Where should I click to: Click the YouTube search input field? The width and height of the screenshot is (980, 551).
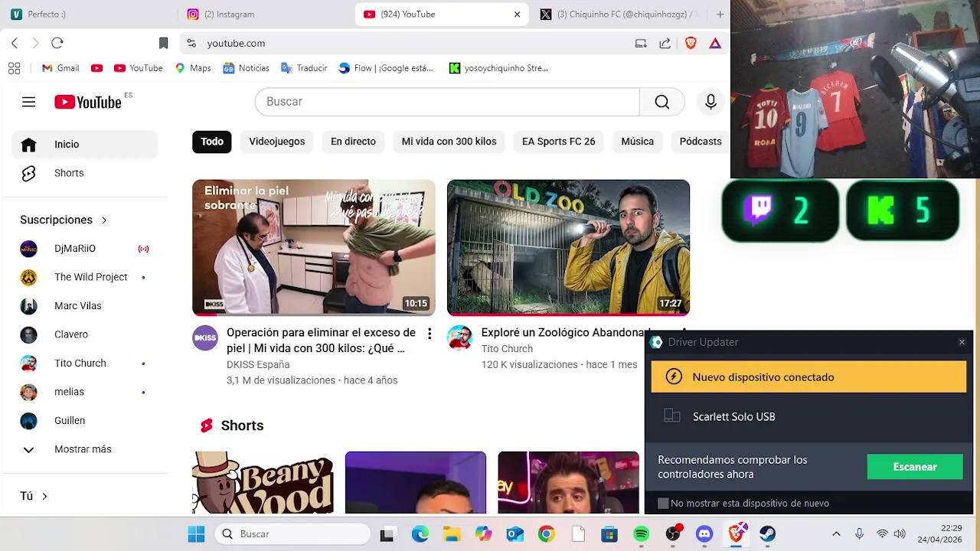pyautogui.click(x=447, y=102)
